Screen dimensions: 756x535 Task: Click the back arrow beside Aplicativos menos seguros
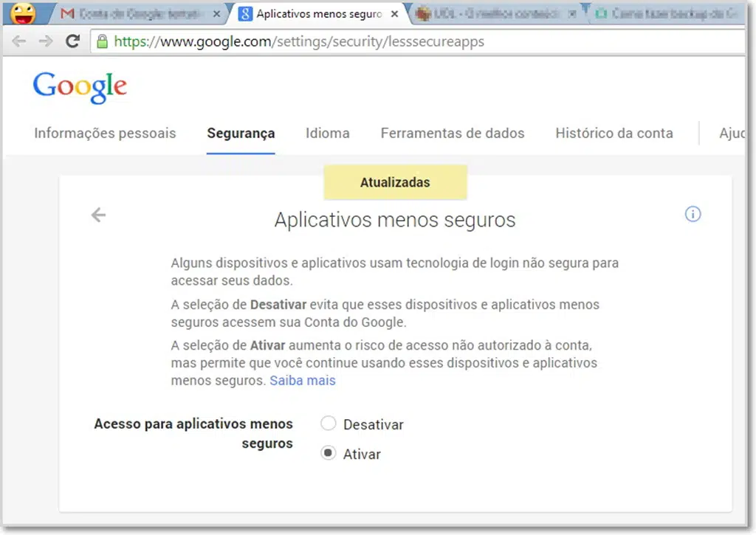[98, 215]
